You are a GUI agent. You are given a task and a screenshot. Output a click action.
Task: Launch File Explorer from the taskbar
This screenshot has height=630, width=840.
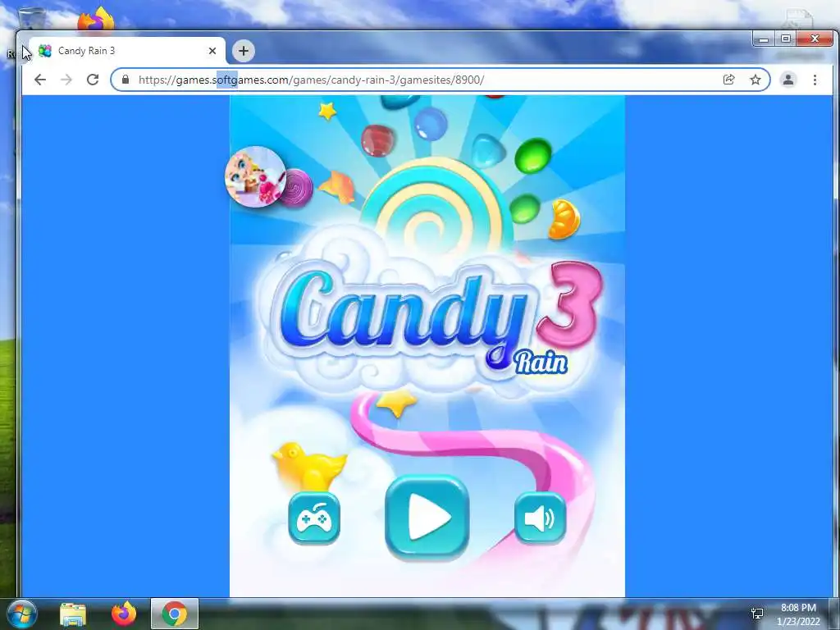73,614
